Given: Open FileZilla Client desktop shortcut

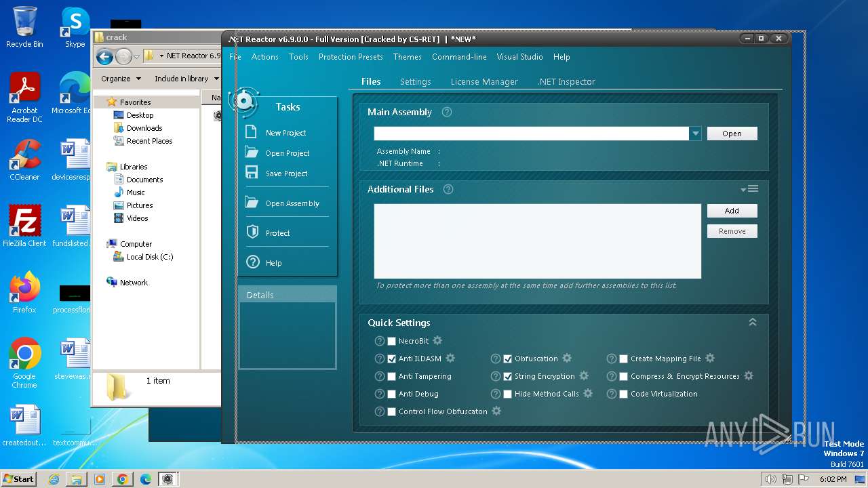Looking at the screenshot, I should (x=24, y=226).
